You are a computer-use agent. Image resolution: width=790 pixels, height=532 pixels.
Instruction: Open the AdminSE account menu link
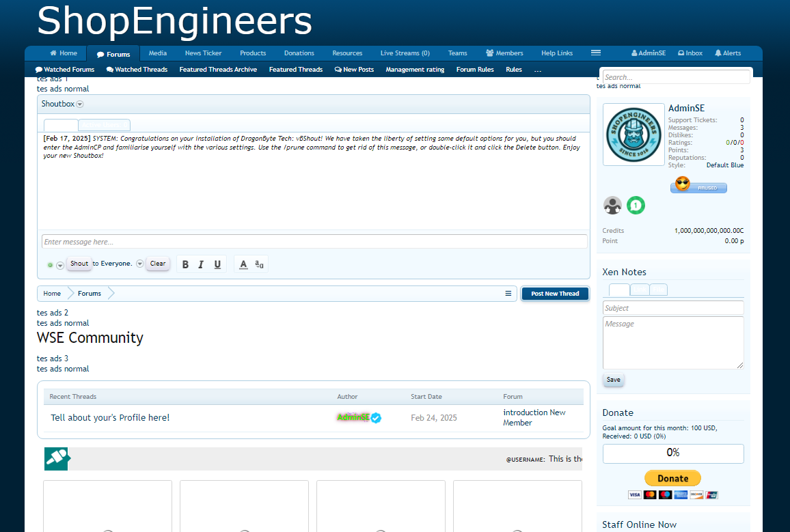click(x=649, y=53)
